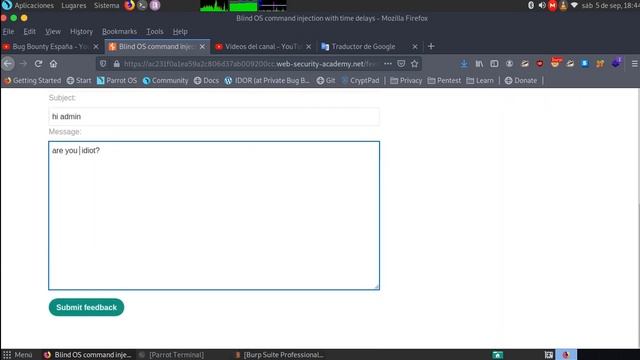The image size is (640, 360).
Task: Click the red extension icon in toolbar
Action: (x=540, y=64)
